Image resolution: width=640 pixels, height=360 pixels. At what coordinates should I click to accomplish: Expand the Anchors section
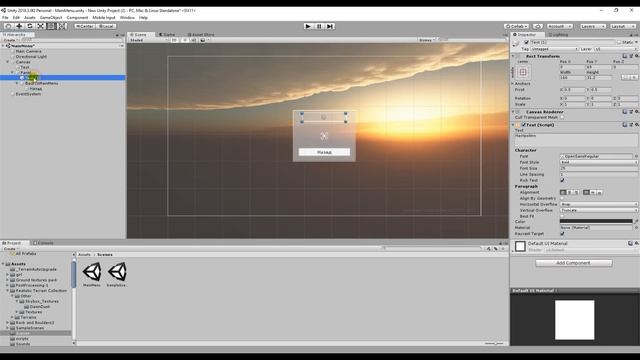point(513,83)
